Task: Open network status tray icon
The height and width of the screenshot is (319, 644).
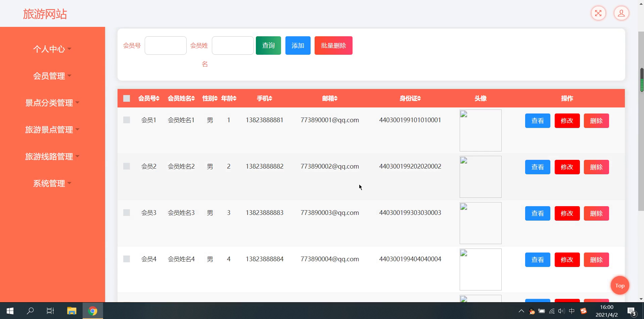Action: pos(552,311)
